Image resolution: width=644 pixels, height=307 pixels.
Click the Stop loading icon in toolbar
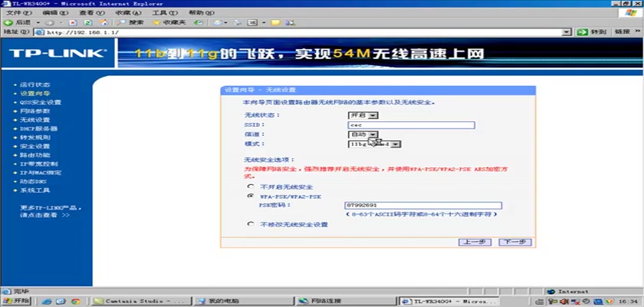click(73, 22)
